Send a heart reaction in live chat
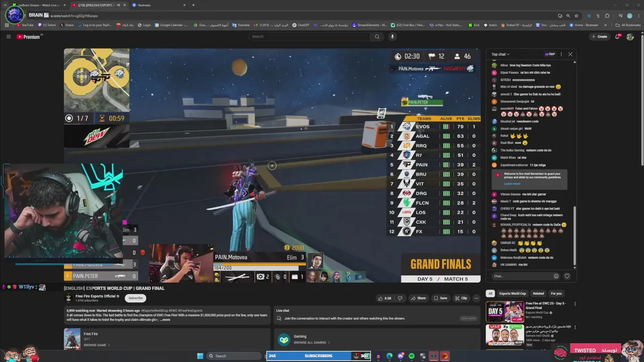This screenshot has height=362, width=644. [x=567, y=276]
